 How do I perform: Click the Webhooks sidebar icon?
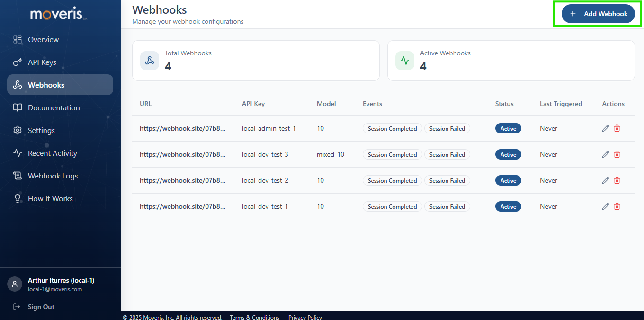click(x=17, y=85)
